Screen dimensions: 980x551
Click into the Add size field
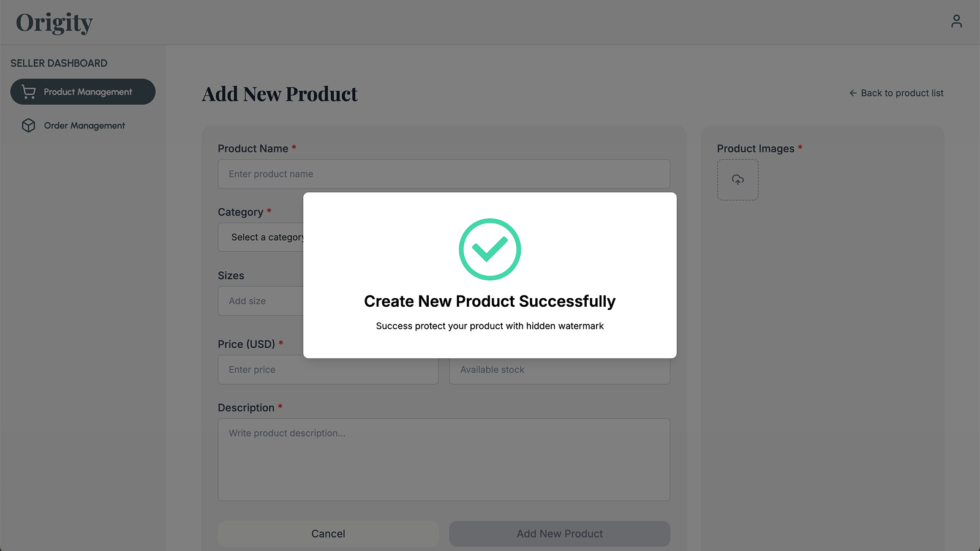coord(260,301)
